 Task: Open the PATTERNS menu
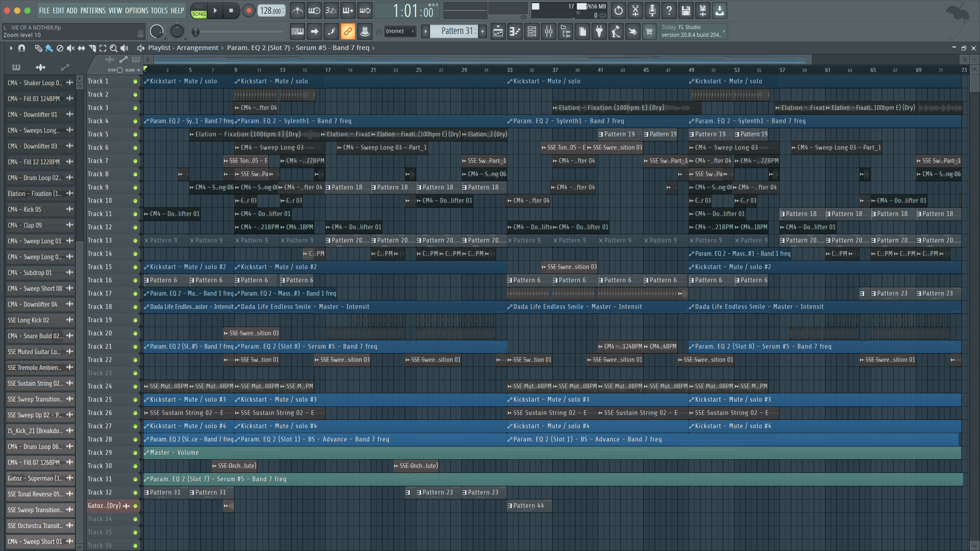93,11
